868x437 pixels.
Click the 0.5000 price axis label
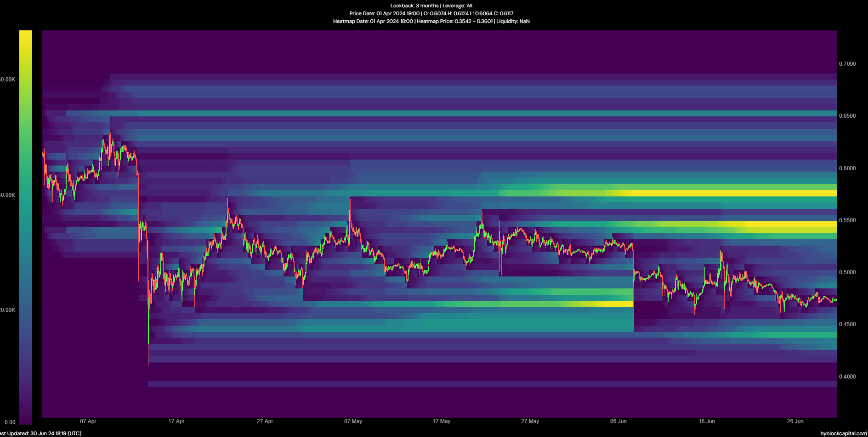(847, 272)
